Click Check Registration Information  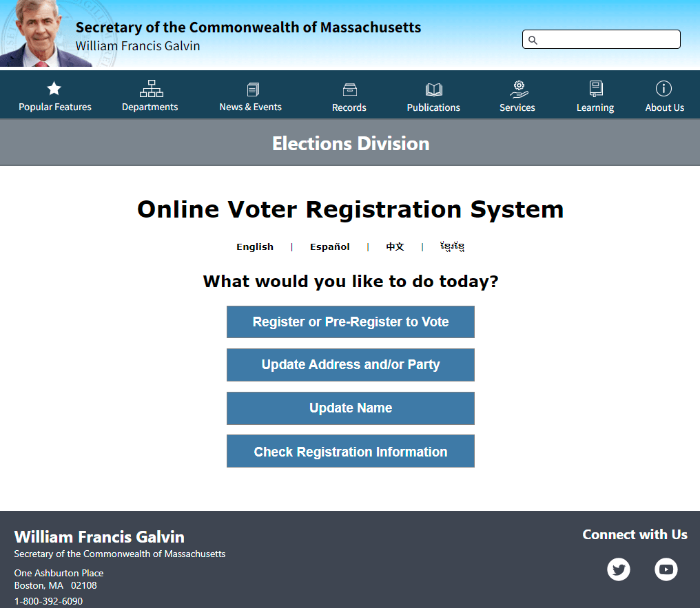351,452
